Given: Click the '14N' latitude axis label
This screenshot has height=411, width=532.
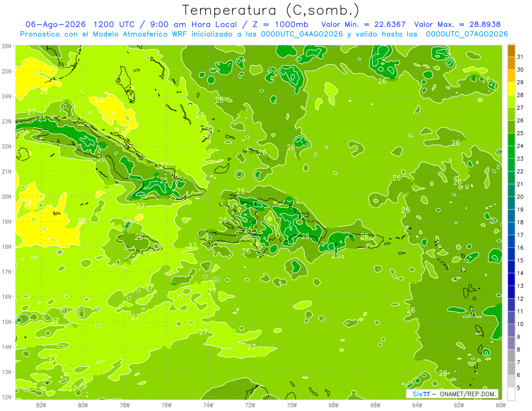Looking at the screenshot, I should click(x=6, y=347).
